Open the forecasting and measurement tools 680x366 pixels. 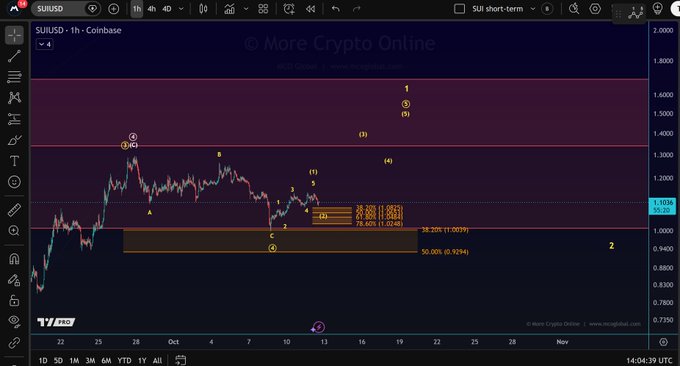coord(14,119)
